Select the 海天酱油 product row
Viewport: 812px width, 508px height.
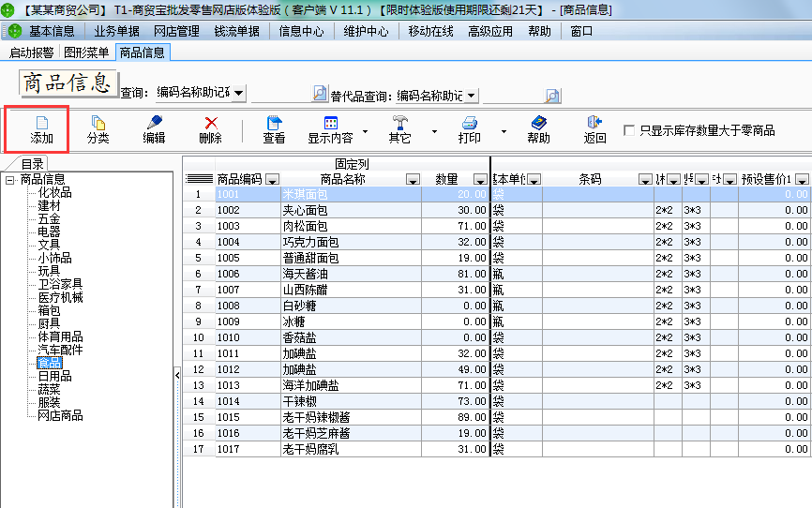pos(497,274)
